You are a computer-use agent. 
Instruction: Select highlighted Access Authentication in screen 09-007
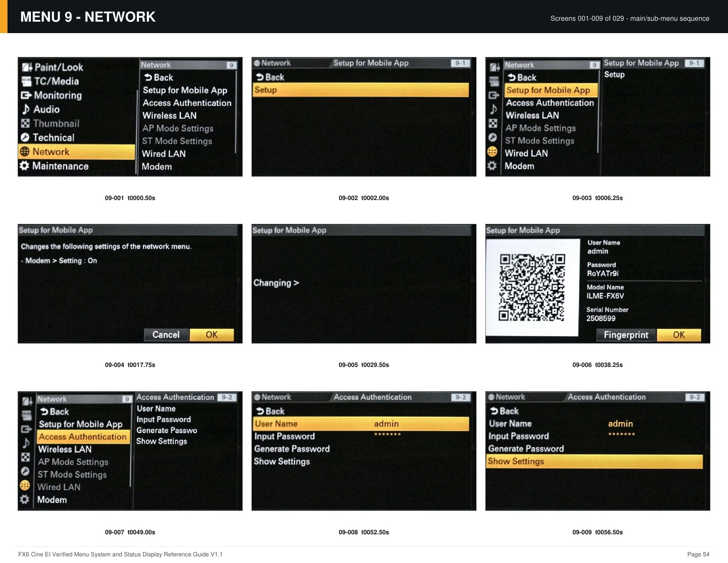(x=83, y=437)
